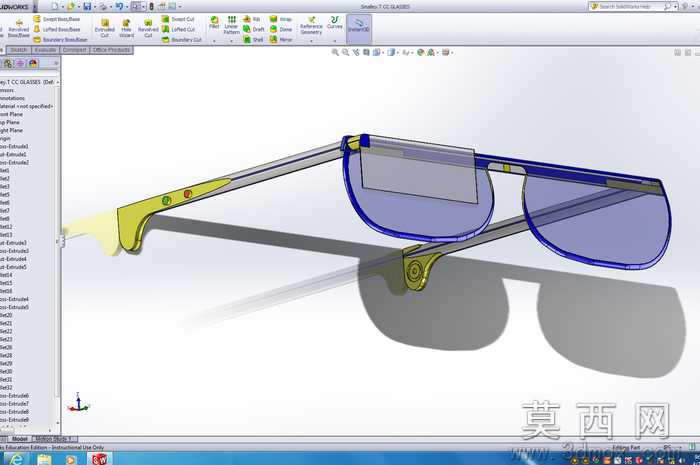Image resolution: width=700 pixels, height=465 pixels.
Task: Activate Zoom to Area
Action: tap(346, 53)
